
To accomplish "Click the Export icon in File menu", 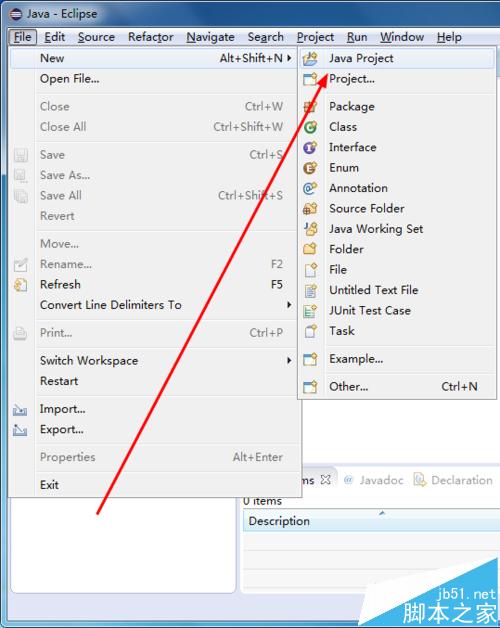I will click(20, 430).
